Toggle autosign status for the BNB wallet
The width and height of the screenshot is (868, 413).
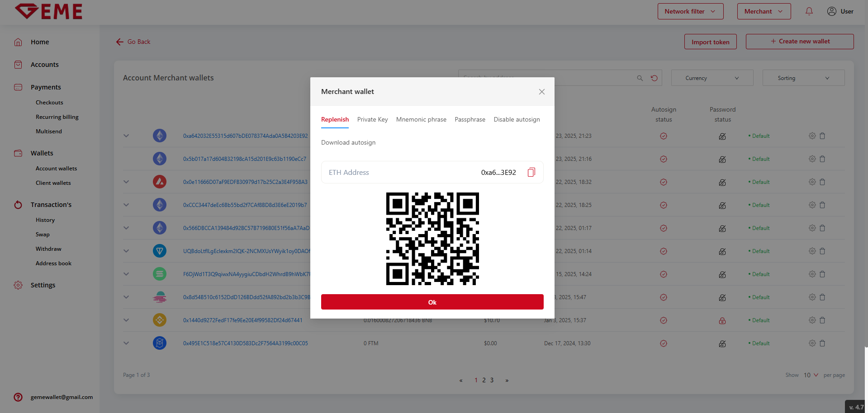point(663,320)
